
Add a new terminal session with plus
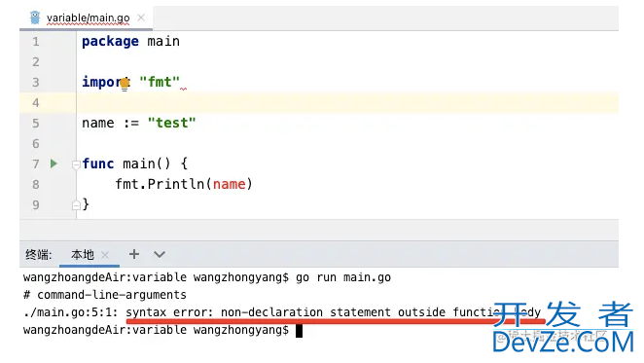click(134, 254)
